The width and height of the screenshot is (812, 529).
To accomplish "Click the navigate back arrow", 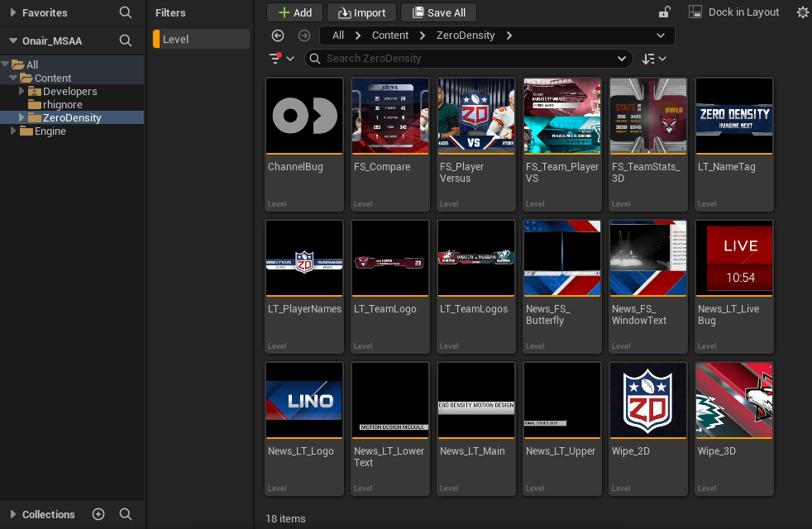I will [x=278, y=36].
